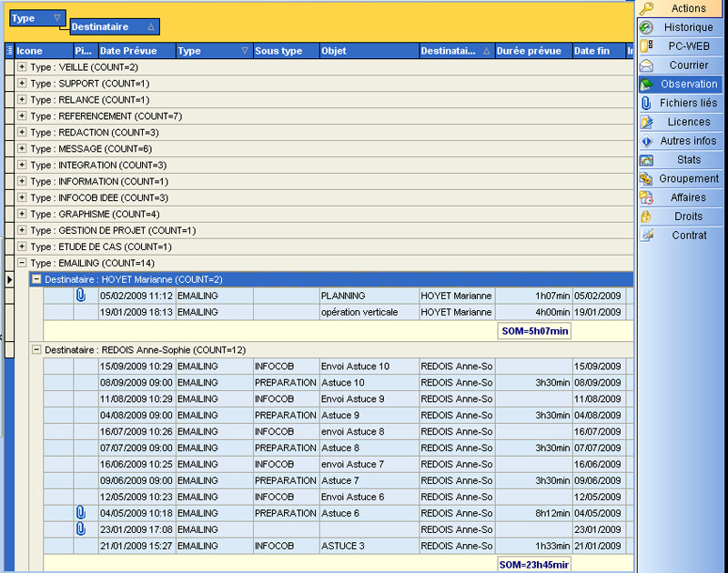
Task: Click the paperclip icon beside Fichiers liés
Action: pos(647,104)
